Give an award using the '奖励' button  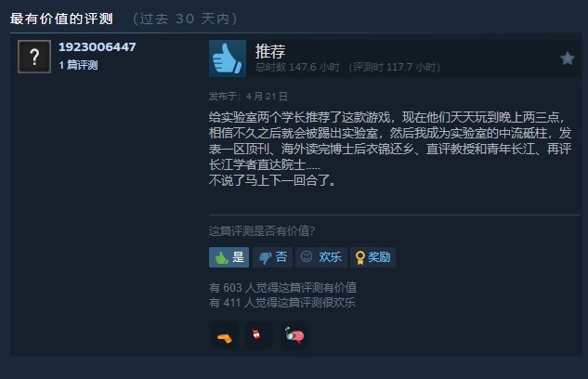pos(372,257)
